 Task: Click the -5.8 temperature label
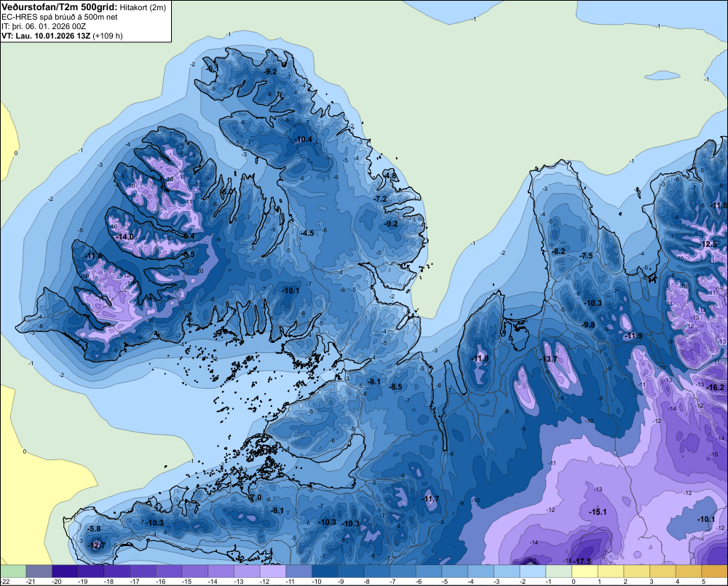94,528
